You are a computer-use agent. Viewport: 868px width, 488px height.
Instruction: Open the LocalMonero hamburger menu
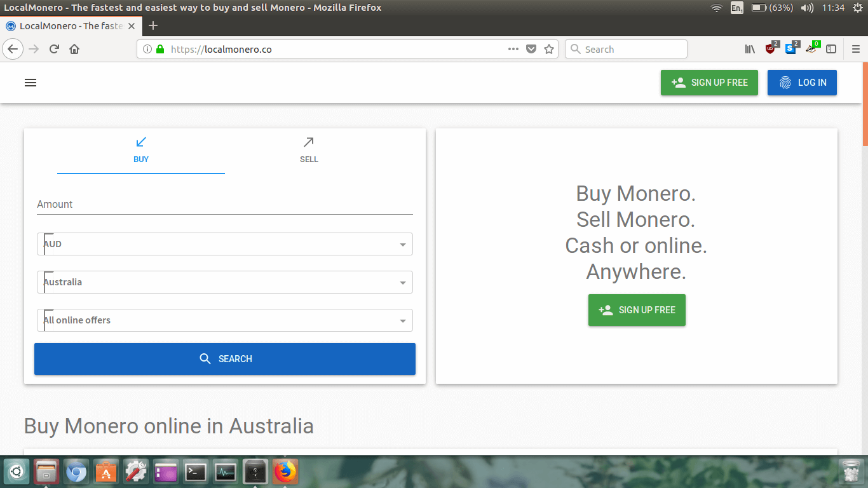[x=30, y=83]
